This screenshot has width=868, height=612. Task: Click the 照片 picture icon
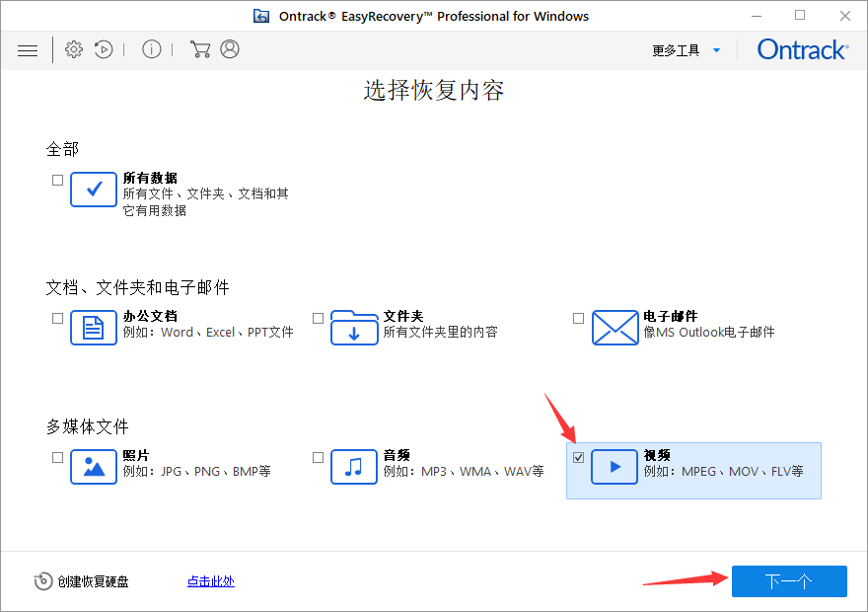(x=94, y=467)
